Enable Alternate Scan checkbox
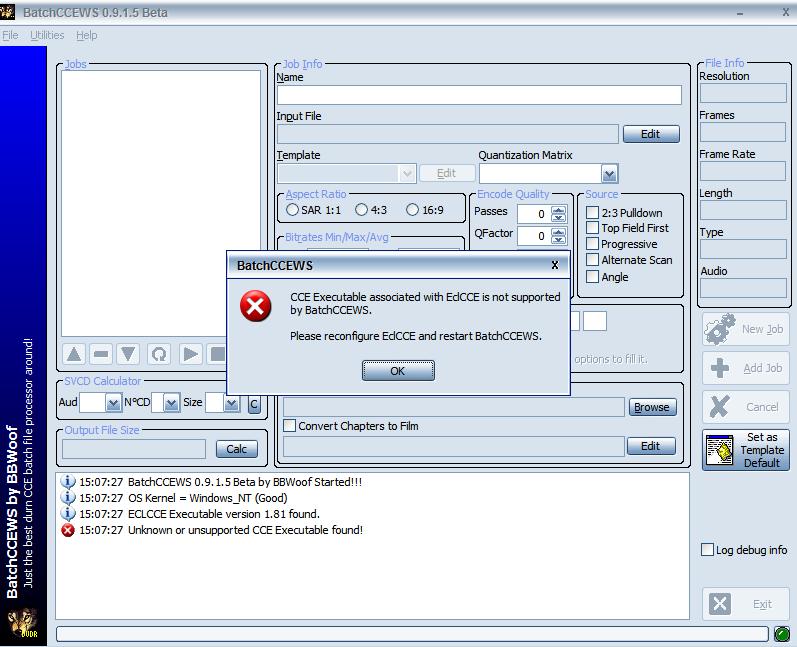The image size is (797, 647). point(592,260)
